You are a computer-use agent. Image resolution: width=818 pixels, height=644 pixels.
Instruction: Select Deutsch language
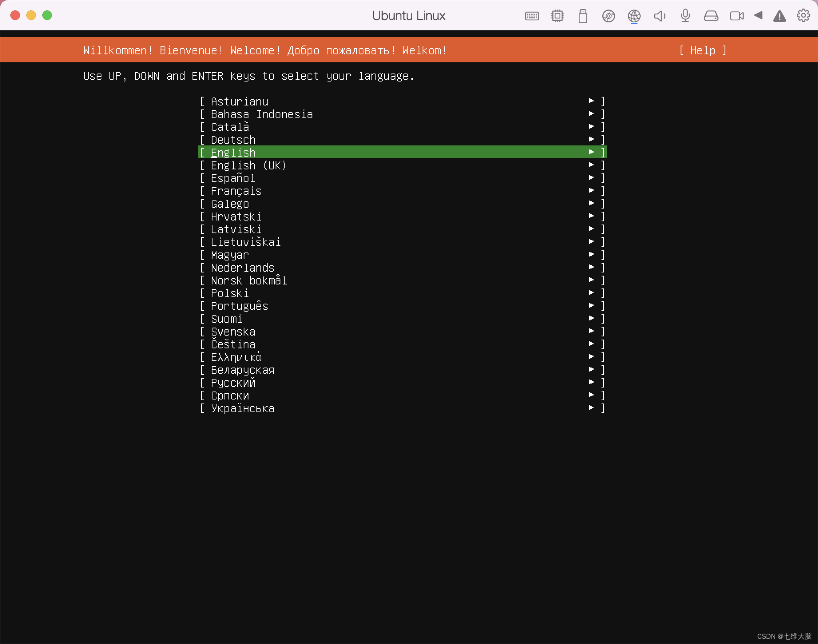403,139
